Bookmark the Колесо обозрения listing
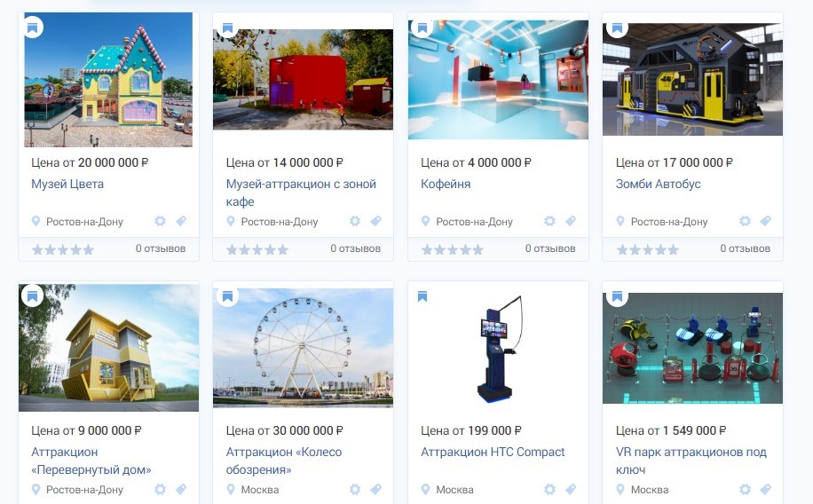The width and height of the screenshot is (813, 504). (227, 296)
